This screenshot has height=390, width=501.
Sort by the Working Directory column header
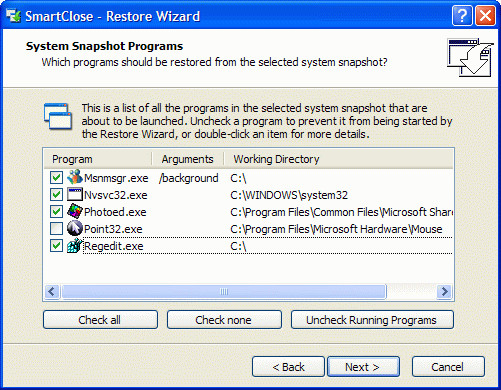pos(338,159)
